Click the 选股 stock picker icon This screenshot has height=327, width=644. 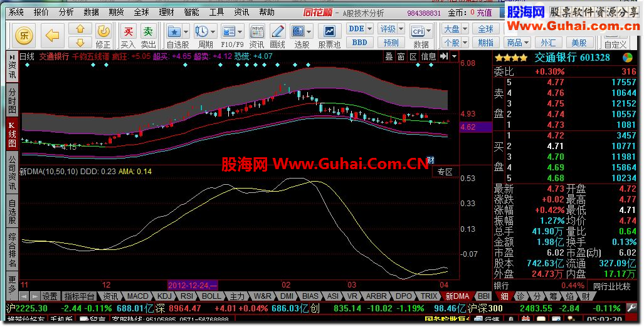pyautogui.click(x=298, y=31)
